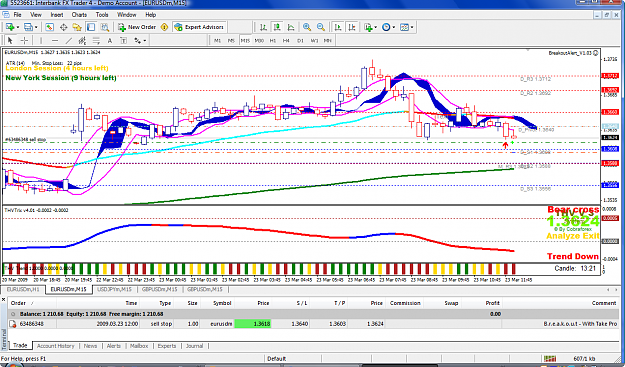
Task: Click the New Order button
Action: coord(137,27)
